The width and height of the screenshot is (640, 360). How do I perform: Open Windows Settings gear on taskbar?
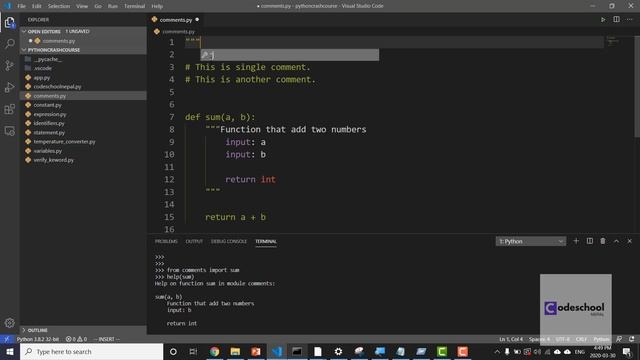[338, 351]
